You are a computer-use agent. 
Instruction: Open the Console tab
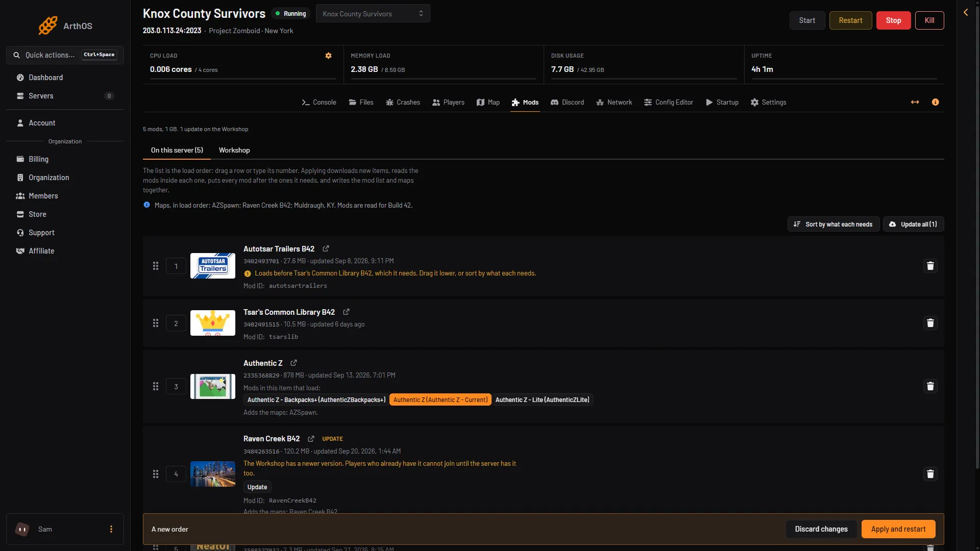[319, 103]
